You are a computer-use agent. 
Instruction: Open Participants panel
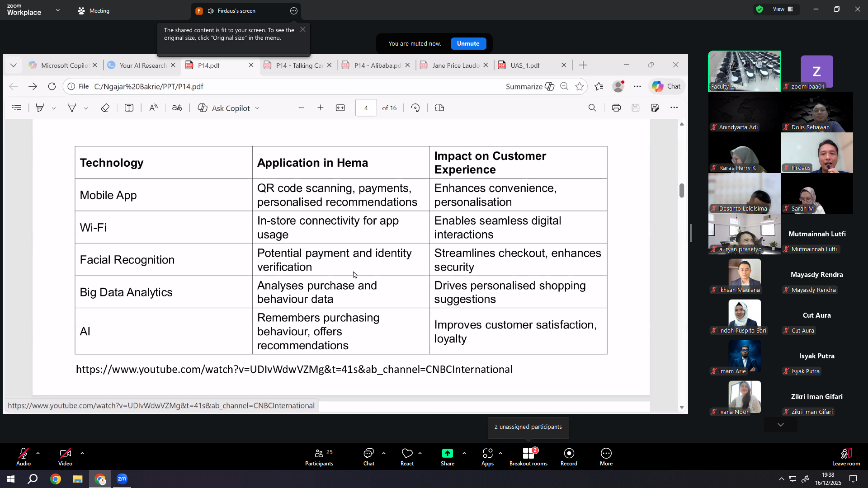tap(319, 457)
